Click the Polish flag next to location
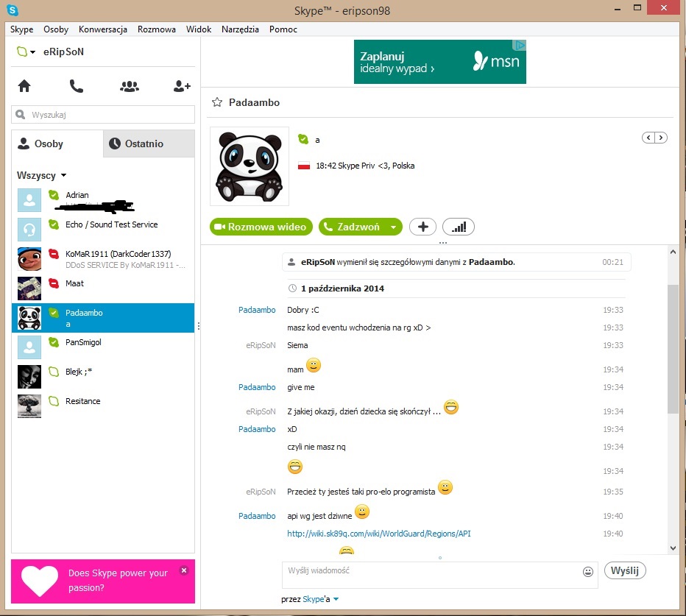The width and height of the screenshot is (686, 616). pyautogui.click(x=304, y=166)
